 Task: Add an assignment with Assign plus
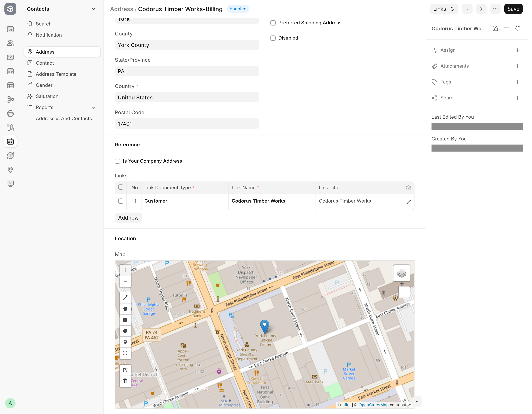point(518,50)
